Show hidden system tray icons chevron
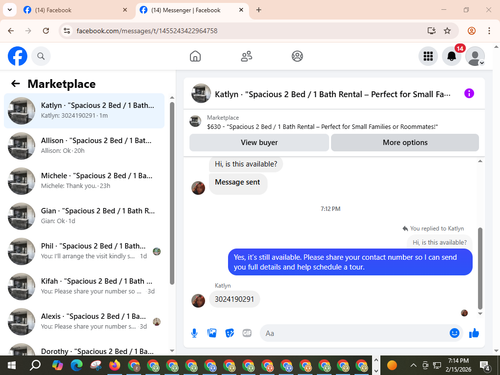 coord(413,365)
